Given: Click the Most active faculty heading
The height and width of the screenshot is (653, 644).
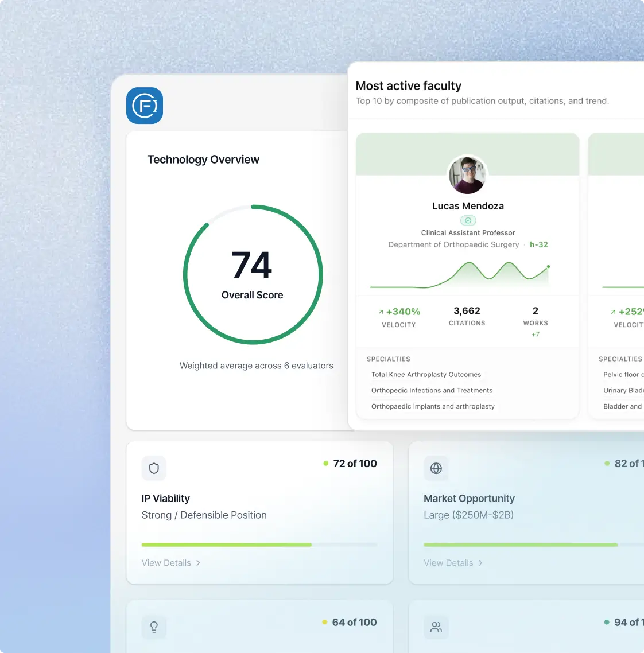Looking at the screenshot, I should (x=409, y=86).
